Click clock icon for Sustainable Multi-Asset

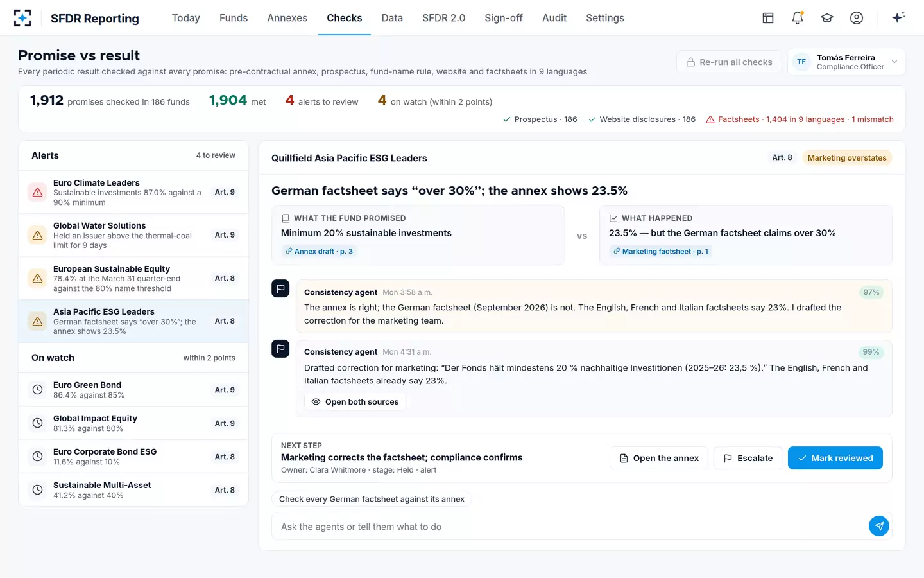coord(38,490)
